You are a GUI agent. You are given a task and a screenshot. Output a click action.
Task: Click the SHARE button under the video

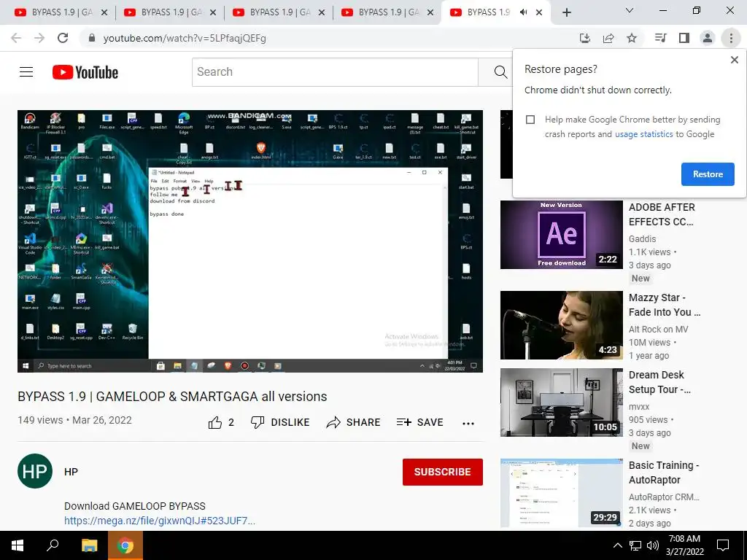(x=354, y=422)
